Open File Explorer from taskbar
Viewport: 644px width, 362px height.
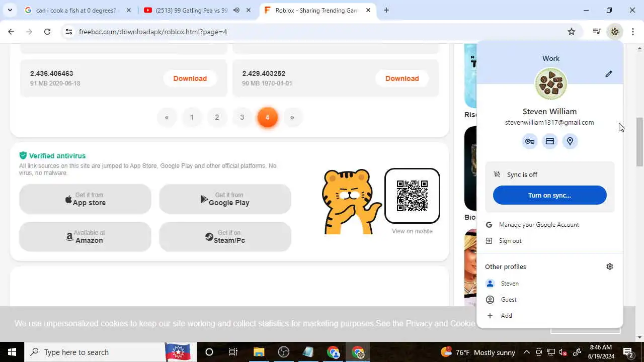point(259,352)
